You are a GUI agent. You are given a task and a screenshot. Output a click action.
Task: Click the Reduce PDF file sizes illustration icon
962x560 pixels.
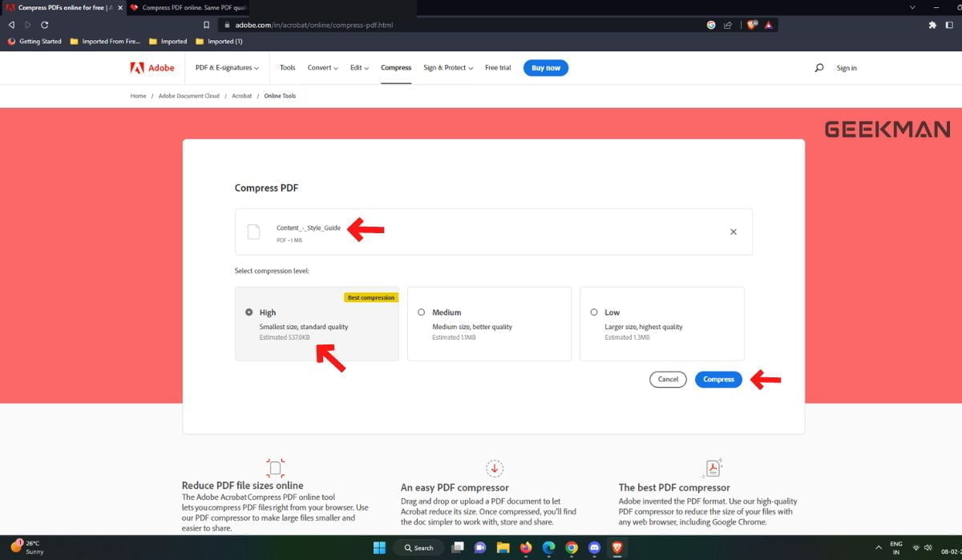275,467
